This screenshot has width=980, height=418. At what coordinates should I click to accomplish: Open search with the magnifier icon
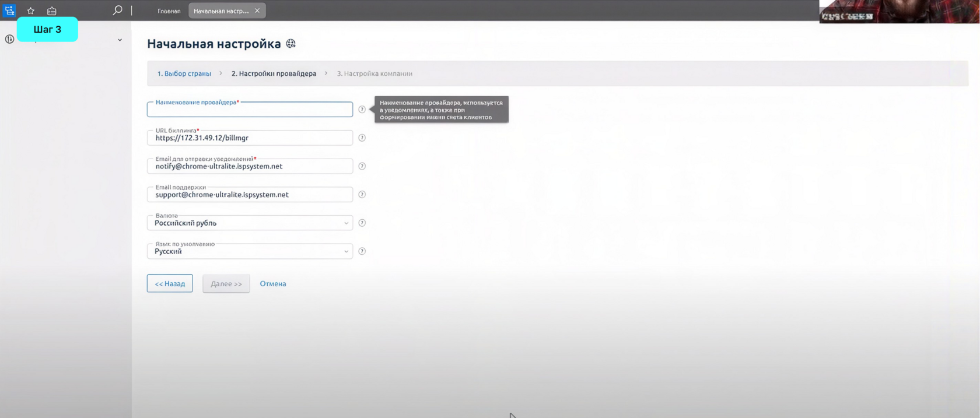click(117, 10)
